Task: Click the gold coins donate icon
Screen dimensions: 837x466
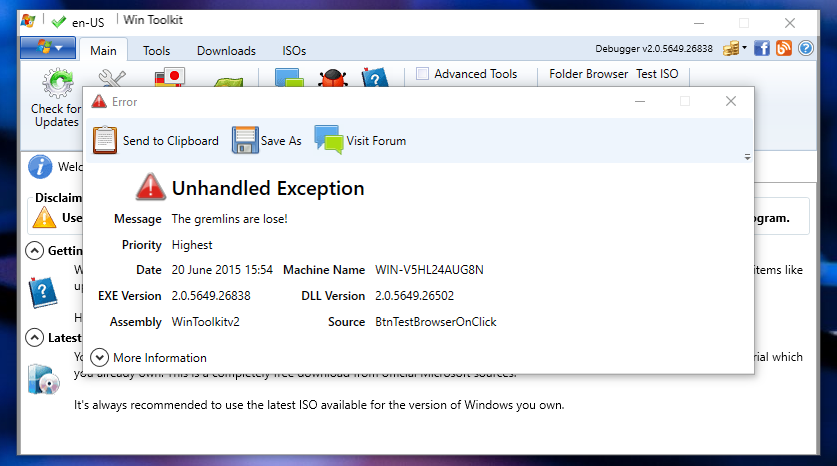Action: coord(731,49)
